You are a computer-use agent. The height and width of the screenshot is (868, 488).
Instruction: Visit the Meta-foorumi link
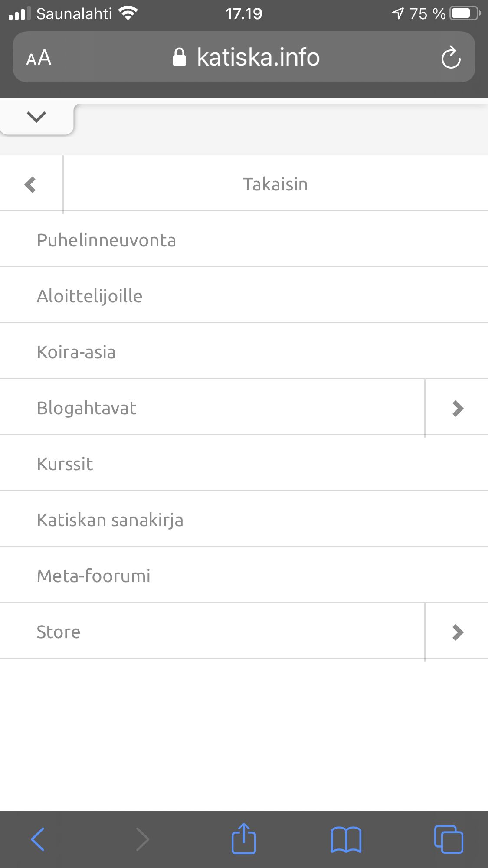click(94, 576)
